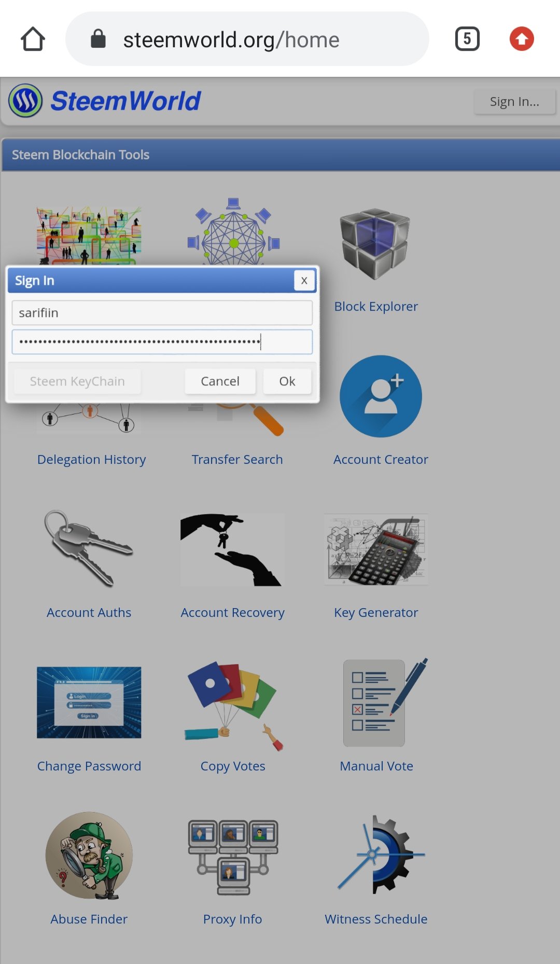Open the Account Creator link
The image size is (560, 964).
coord(381,460)
